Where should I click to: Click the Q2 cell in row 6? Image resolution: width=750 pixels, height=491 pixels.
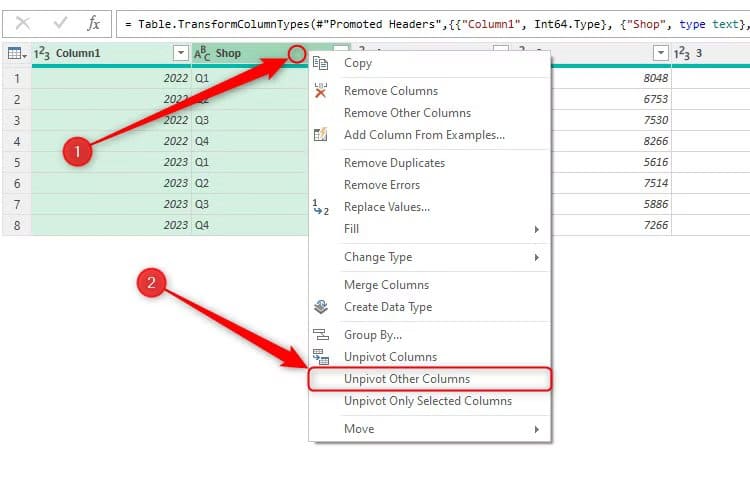[x=250, y=183]
